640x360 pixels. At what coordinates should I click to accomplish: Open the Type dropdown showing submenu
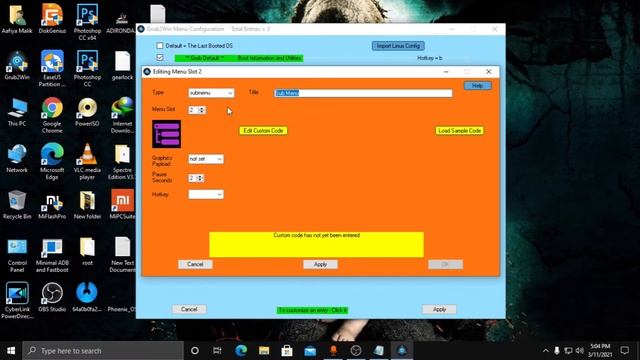coord(211,93)
